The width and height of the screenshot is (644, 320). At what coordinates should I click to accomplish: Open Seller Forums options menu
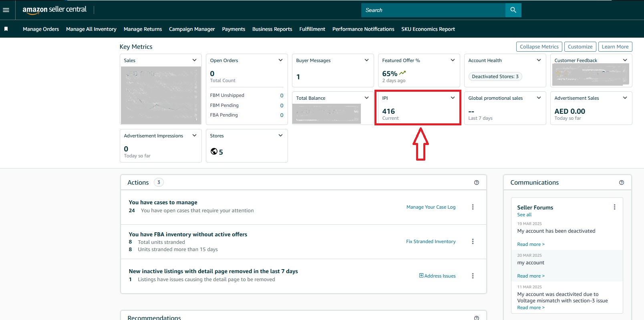point(614,207)
